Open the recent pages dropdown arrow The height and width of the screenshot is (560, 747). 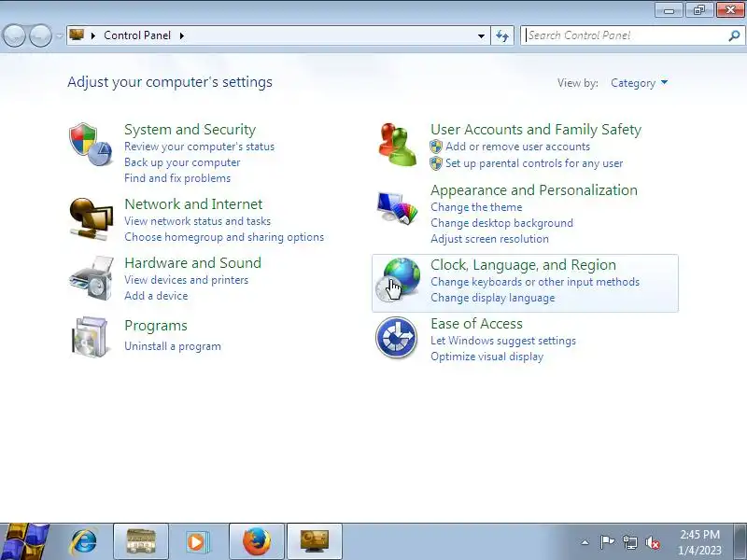pyautogui.click(x=59, y=35)
